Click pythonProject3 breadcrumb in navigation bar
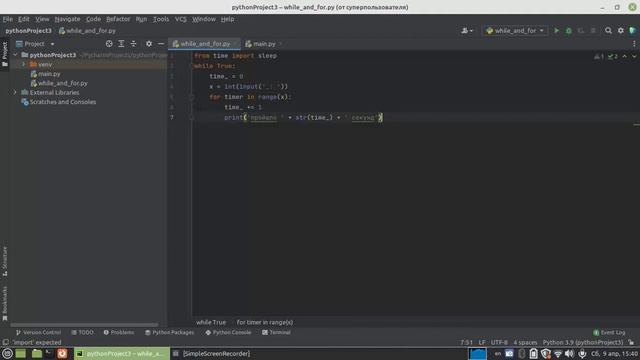The image size is (640, 360). pos(29,31)
